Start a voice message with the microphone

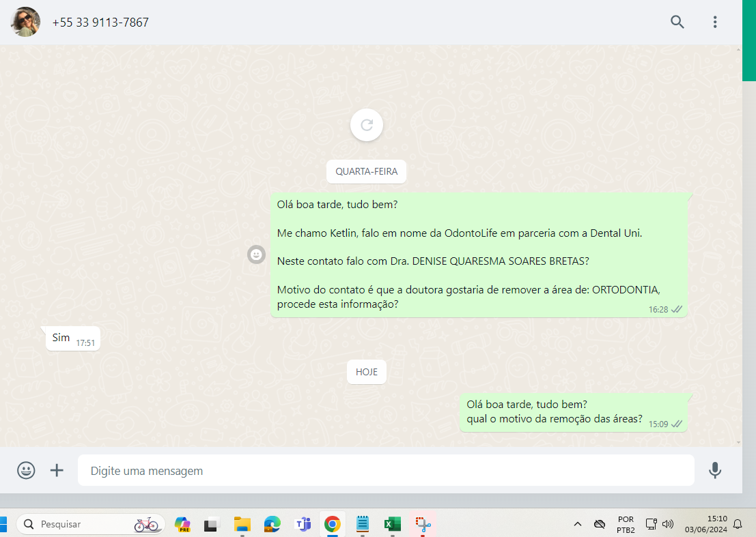click(x=715, y=470)
